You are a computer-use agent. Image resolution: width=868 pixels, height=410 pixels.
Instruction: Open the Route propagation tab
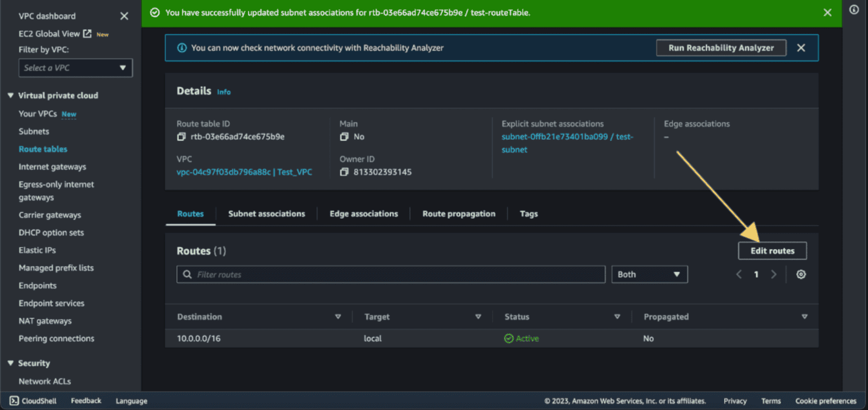tap(458, 214)
